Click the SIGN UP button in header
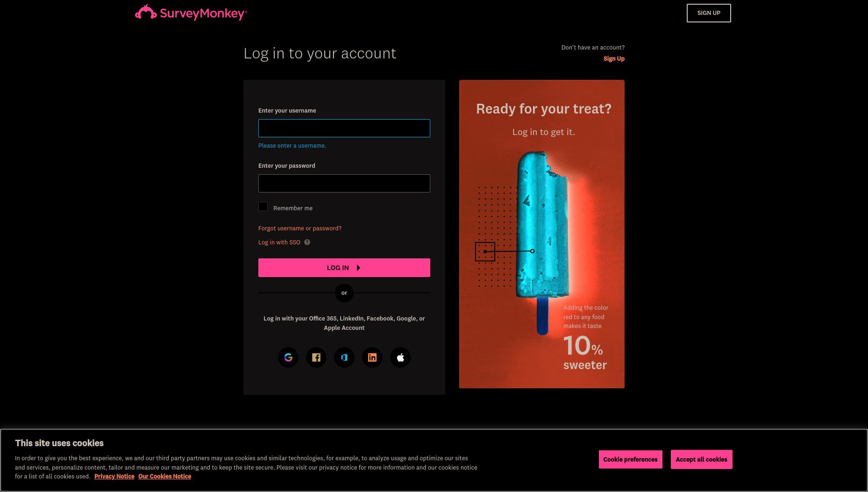Image resolution: width=868 pixels, height=492 pixels. tap(709, 13)
